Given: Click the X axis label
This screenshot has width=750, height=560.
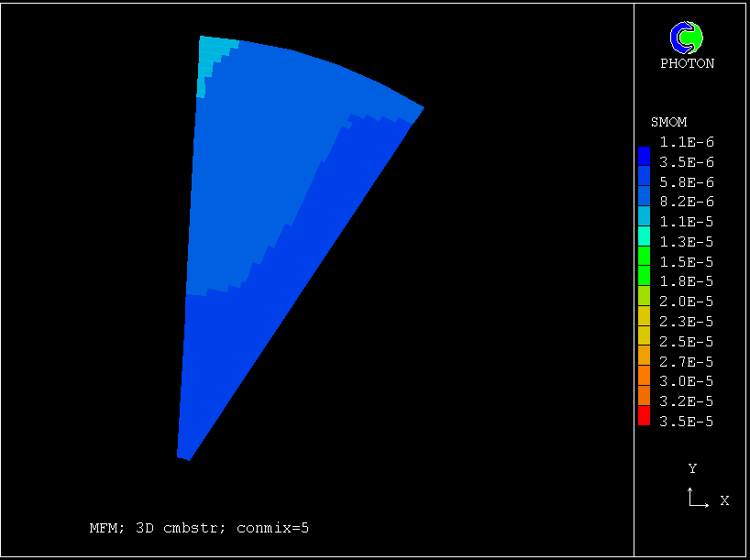Looking at the screenshot, I should [x=724, y=500].
